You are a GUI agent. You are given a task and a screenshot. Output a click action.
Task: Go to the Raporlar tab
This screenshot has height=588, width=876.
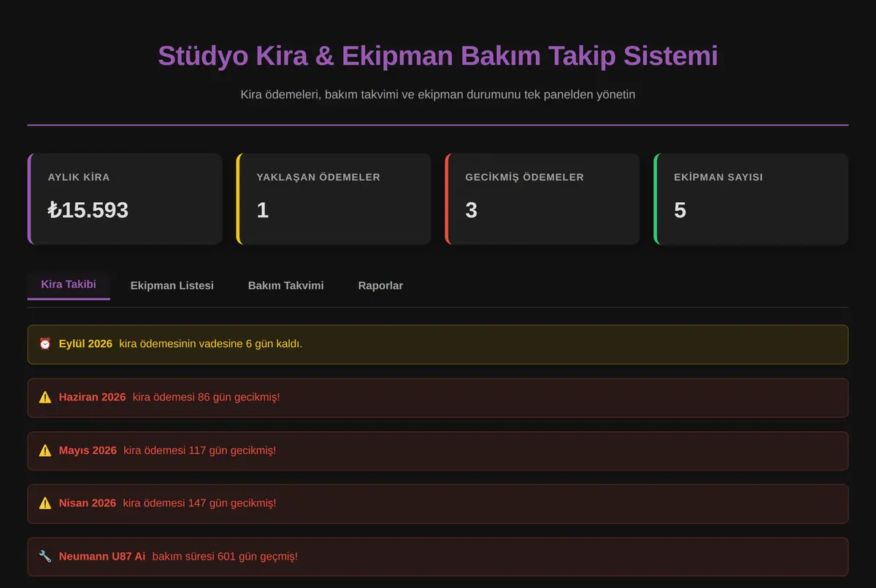click(380, 285)
